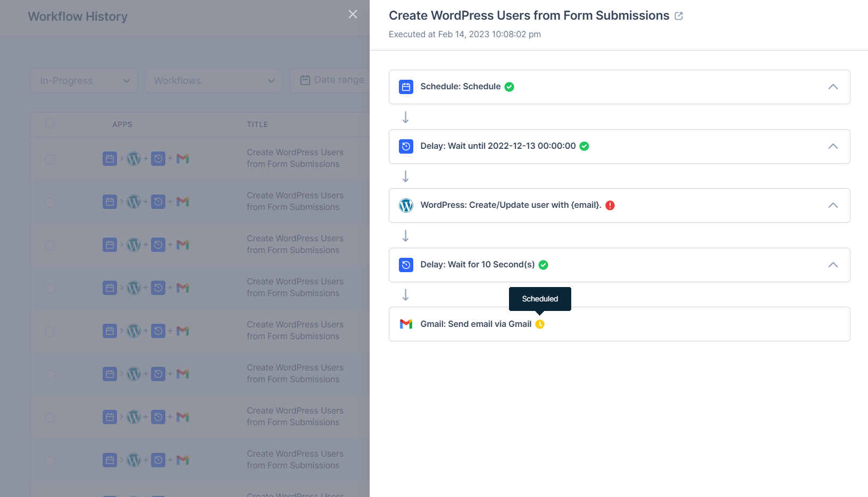Open the Workflows filter dropdown
868x497 pixels.
[214, 81]
